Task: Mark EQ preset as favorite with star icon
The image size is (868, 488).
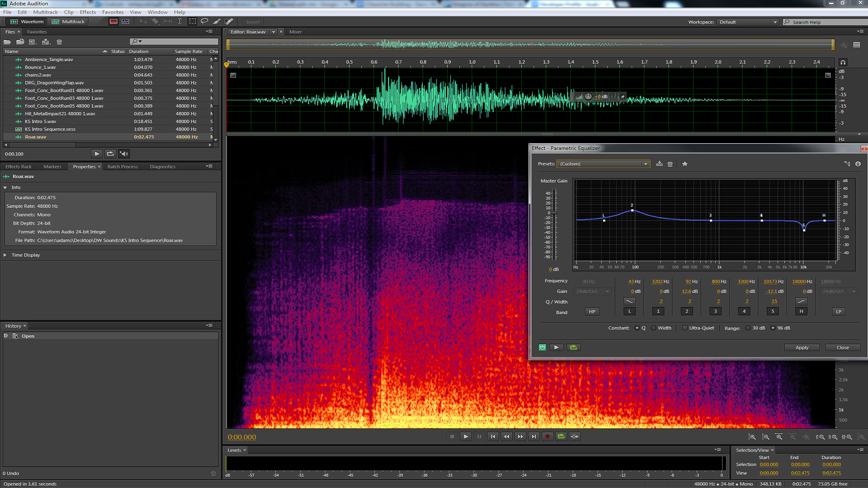Action: pyautogui.click(x=685, y=164)
